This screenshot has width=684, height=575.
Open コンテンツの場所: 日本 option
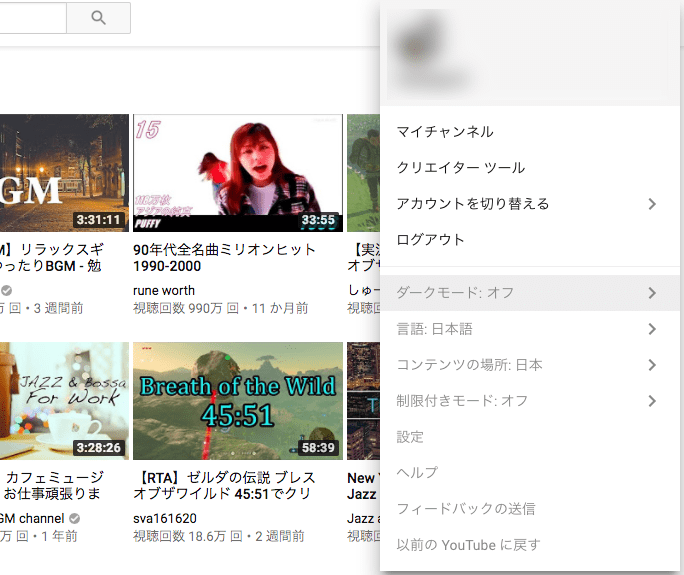[x=530, y=365]
